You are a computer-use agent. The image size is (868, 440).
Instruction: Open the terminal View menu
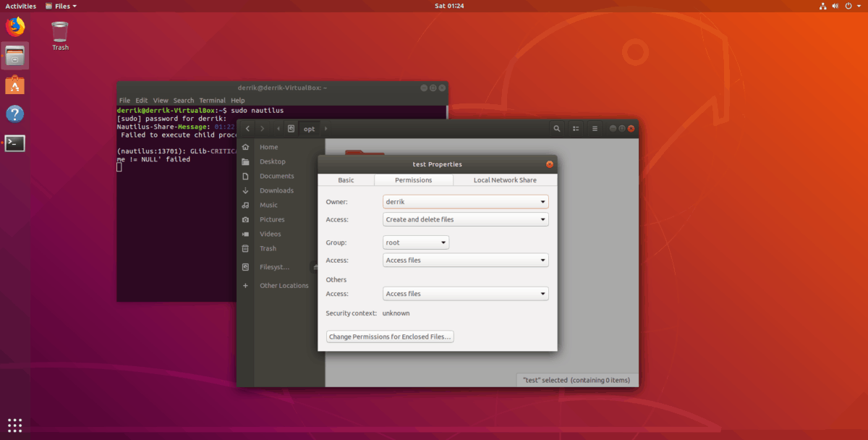[161, 101]
